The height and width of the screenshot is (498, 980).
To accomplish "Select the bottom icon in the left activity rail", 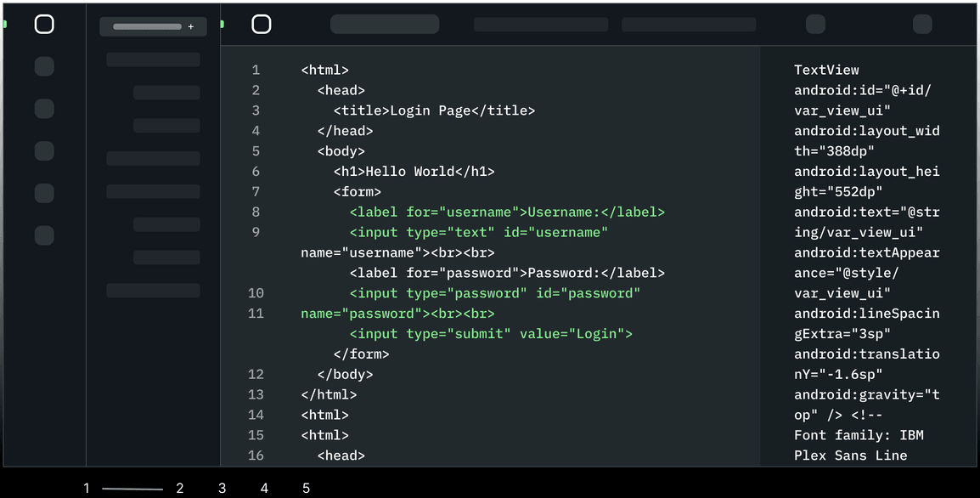I will (44, 235).
